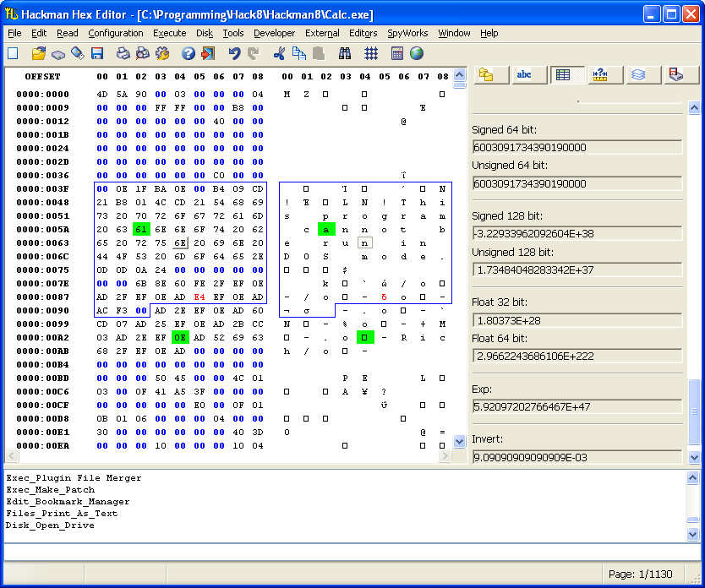
Task: Select the Disk_Open_Drive command entry
Action: tap(50, 525)
